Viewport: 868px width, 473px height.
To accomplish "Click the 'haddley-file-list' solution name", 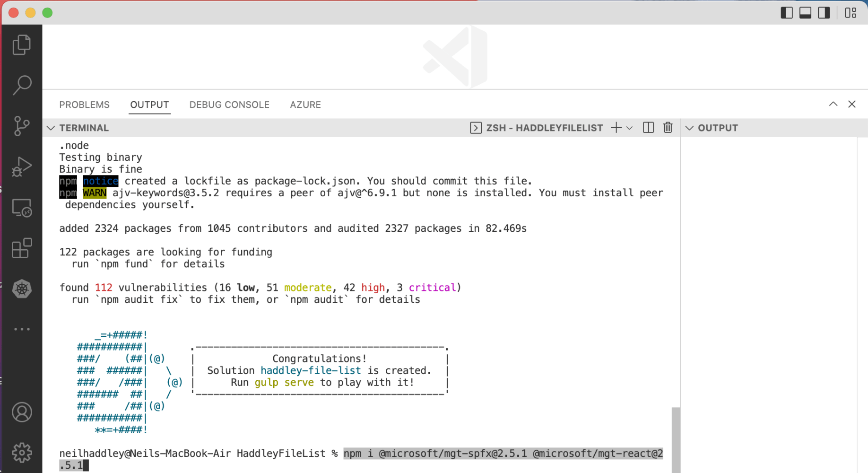I will click(x=311, y=370).
